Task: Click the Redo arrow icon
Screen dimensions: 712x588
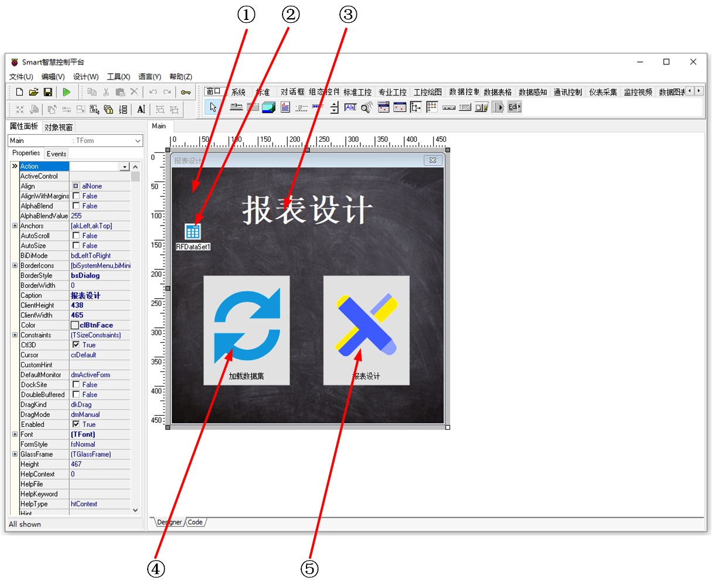Action: click(x=167, y=92)
